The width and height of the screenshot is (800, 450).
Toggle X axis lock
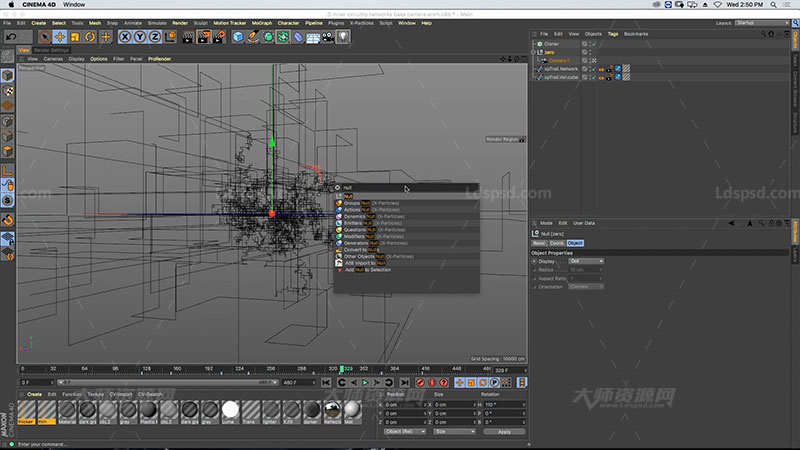124,37
